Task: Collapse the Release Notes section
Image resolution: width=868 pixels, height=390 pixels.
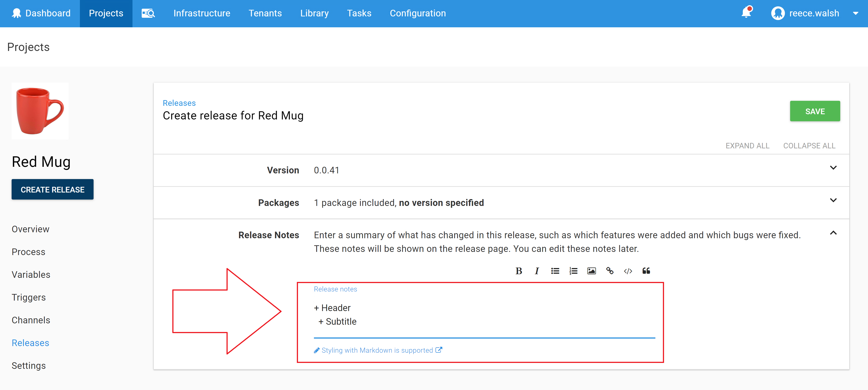Action: 834,233
